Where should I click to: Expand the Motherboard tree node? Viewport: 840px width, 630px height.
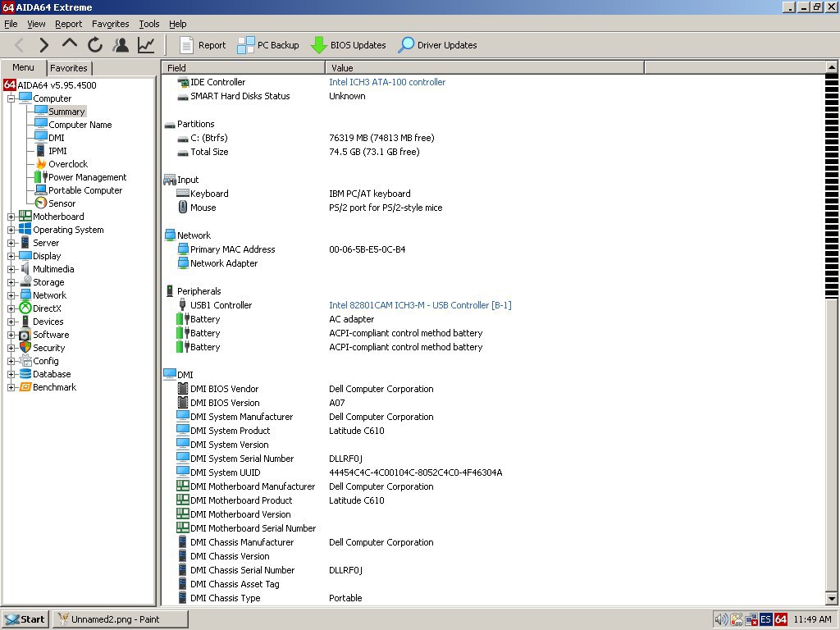[11, 217]
